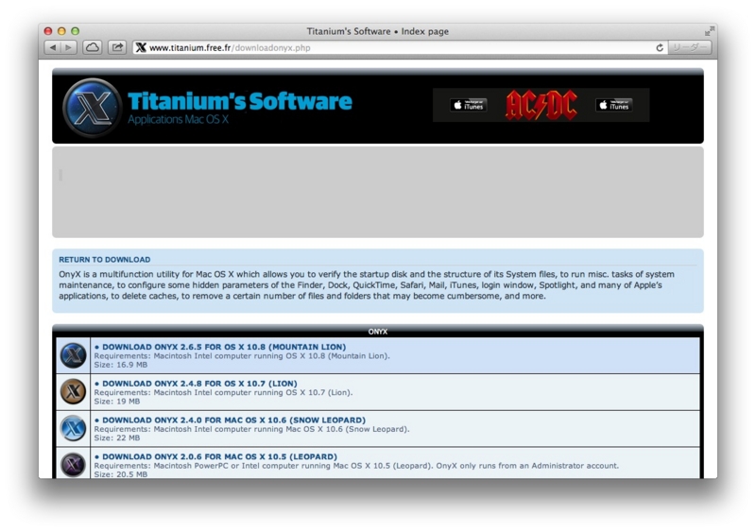Open the iCloud tabs cloud button
756x532 pixels.
pos(92,47)
